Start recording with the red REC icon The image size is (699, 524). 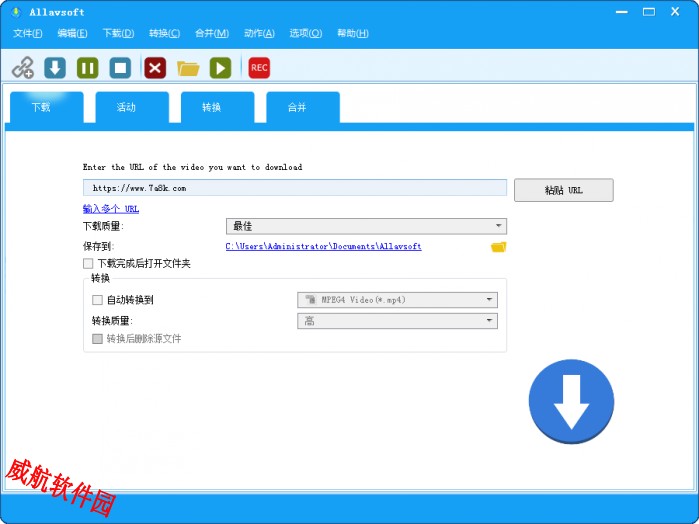click(x=259, y=68)
